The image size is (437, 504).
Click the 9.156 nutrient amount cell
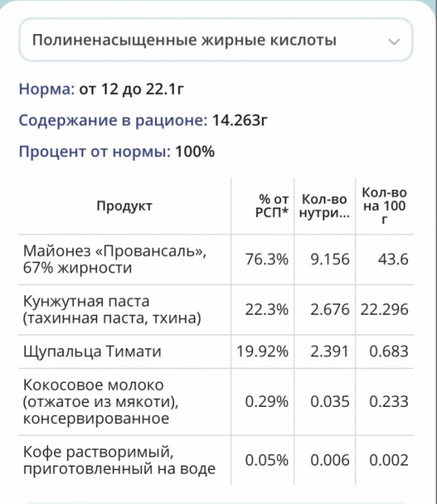330,259
